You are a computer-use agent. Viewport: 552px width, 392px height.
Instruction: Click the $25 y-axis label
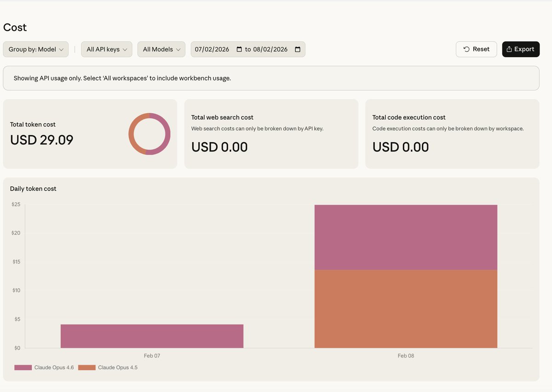pos(16,204)
